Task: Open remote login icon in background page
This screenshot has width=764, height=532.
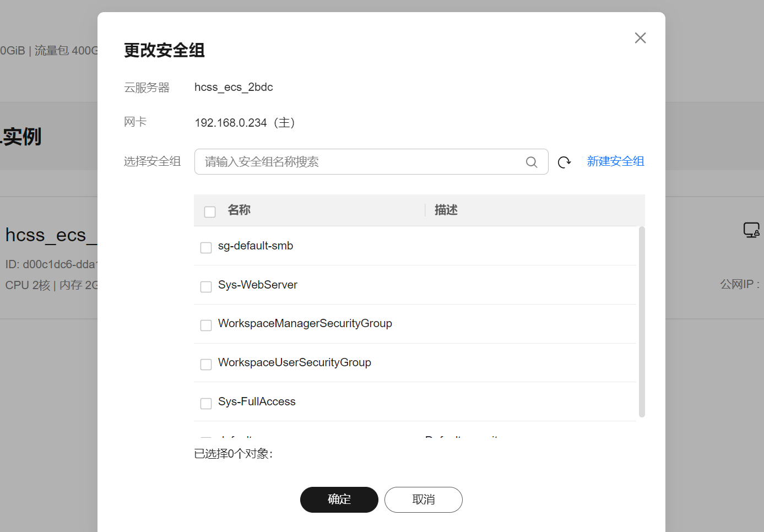Action: coord(751,230)
